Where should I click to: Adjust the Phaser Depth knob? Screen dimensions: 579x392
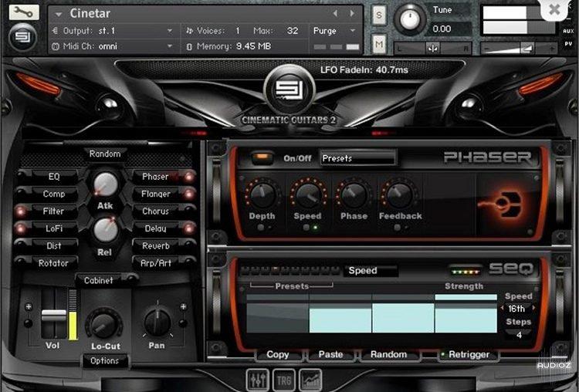click(x=262, y=195)
